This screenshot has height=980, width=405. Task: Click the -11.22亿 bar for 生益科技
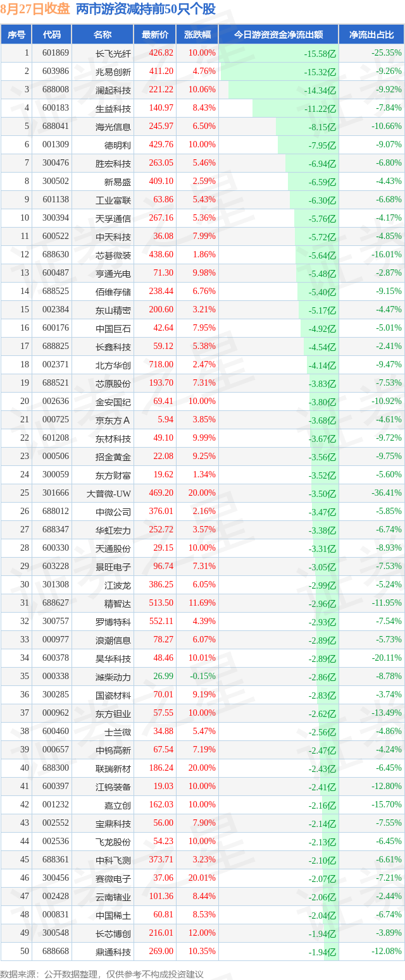(x=295, y=108)
